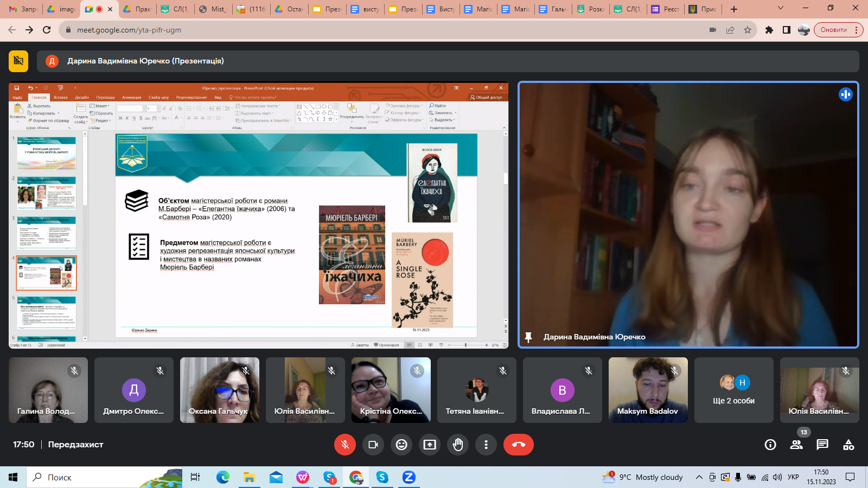Bookmark this page with star icon
This screenshot has height=488, width=868.
(x=748, y=30)
